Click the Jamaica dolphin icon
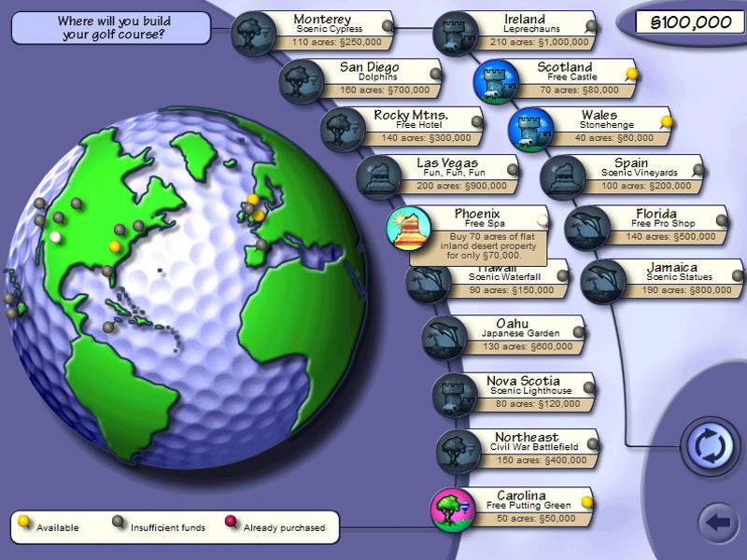The width and height of the screenshot is (747, 560). click(x=603, y=282)
